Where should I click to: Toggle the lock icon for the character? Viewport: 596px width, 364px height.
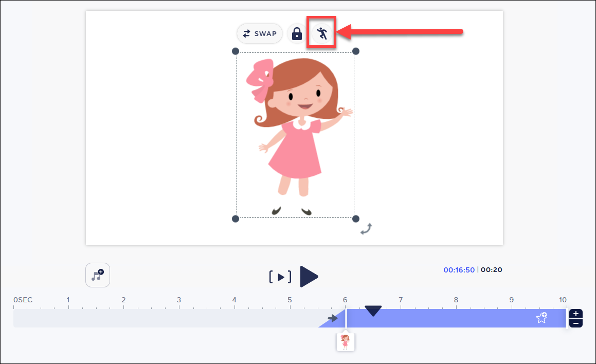tap(296, 34)
